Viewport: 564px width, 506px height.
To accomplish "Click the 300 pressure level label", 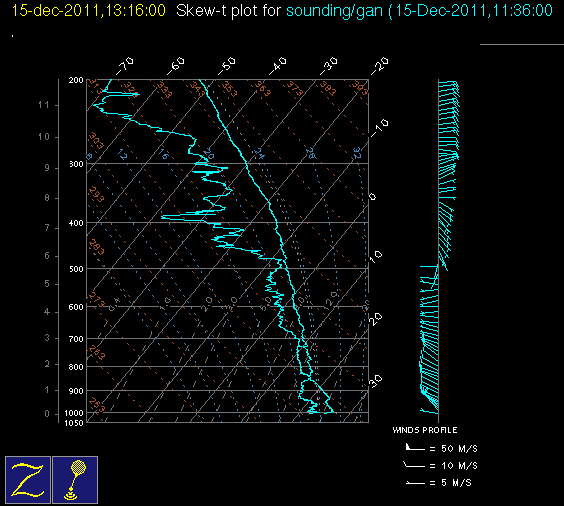I will click(76, 164).
